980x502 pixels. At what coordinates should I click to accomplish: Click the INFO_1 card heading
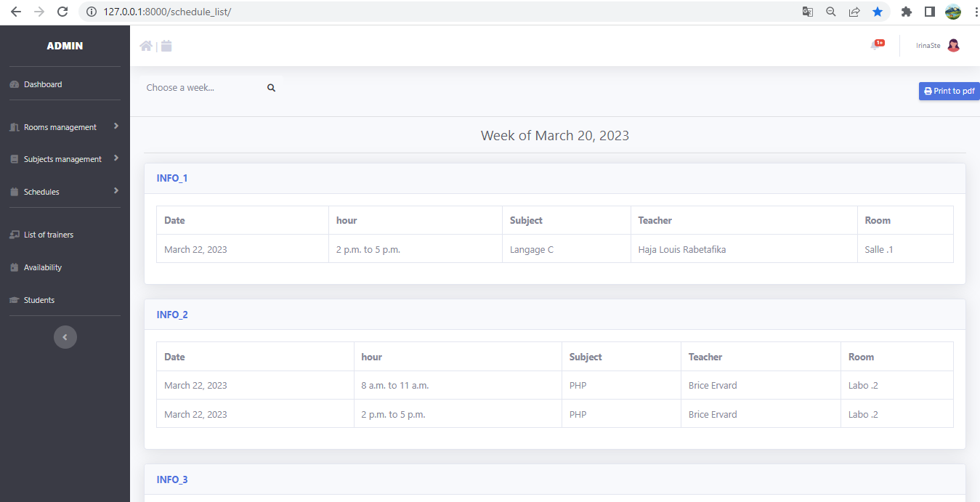(x=172, y=178)
